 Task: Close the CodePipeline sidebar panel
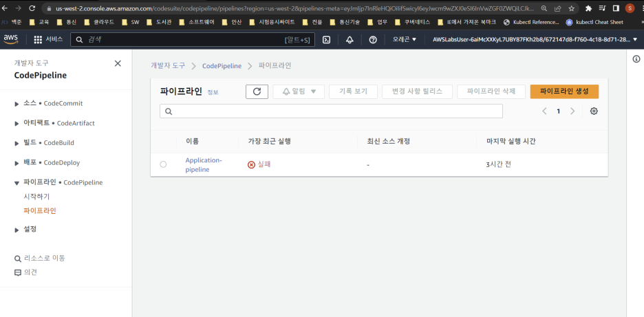[118, 63]
